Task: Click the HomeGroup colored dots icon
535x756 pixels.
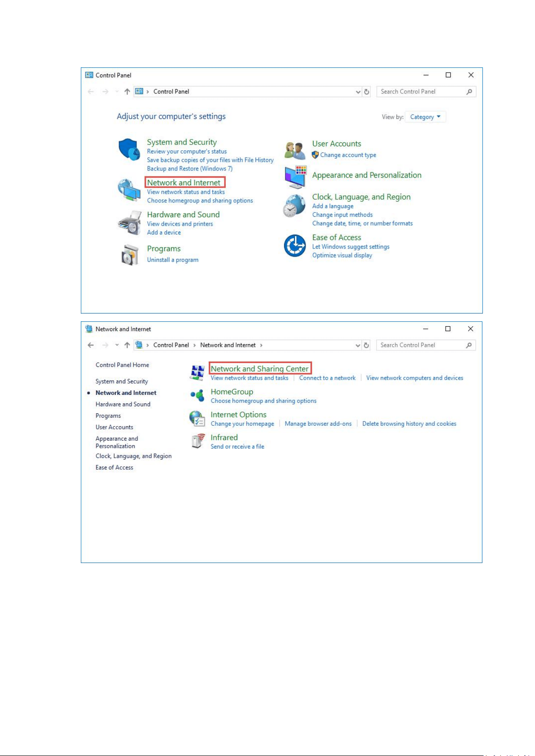Action: (197, 395)
